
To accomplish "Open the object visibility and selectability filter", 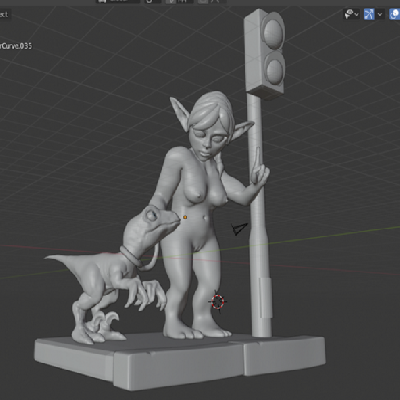I will click(351, 14).
